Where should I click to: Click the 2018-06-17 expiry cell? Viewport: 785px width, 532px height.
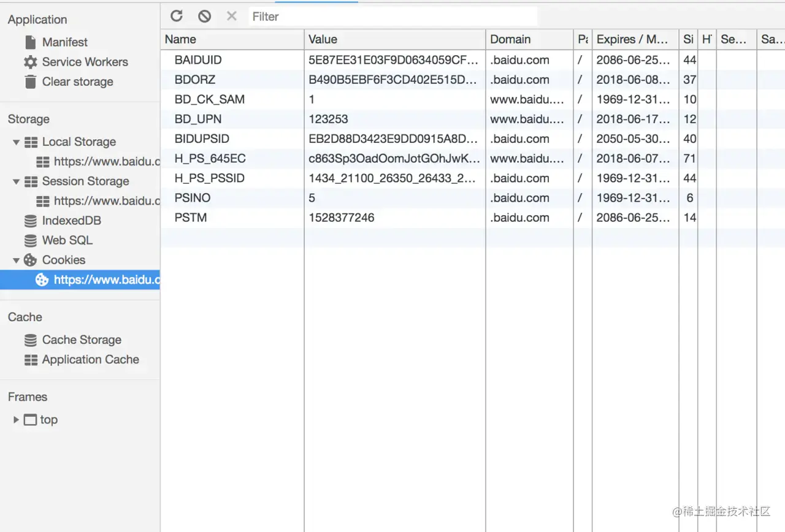coord(634,119)
